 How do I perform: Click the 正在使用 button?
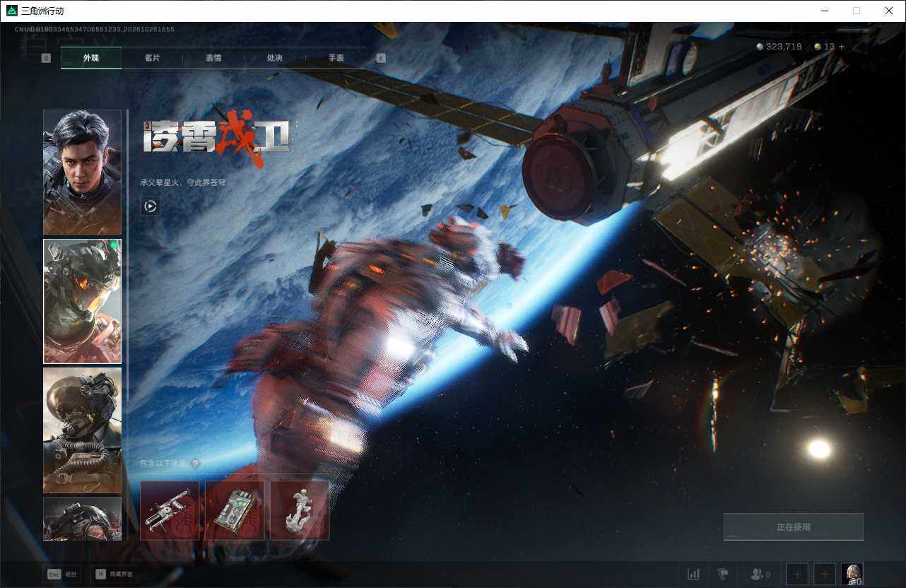[794, 527]
